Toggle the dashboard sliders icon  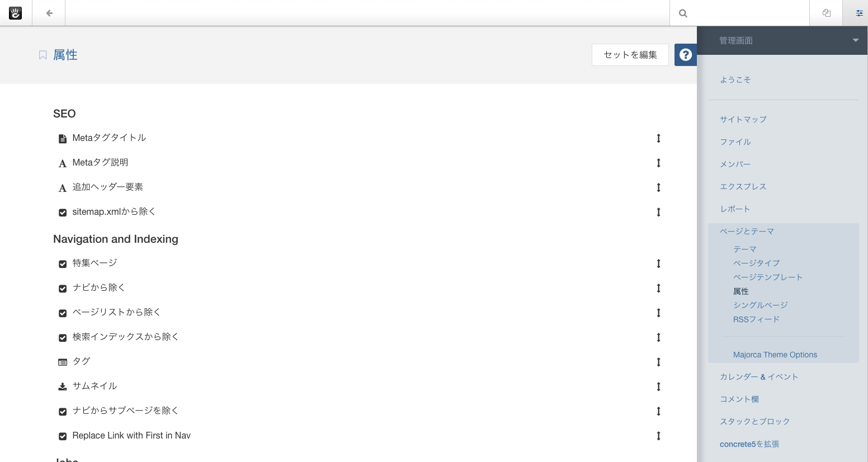coord(859,13)
